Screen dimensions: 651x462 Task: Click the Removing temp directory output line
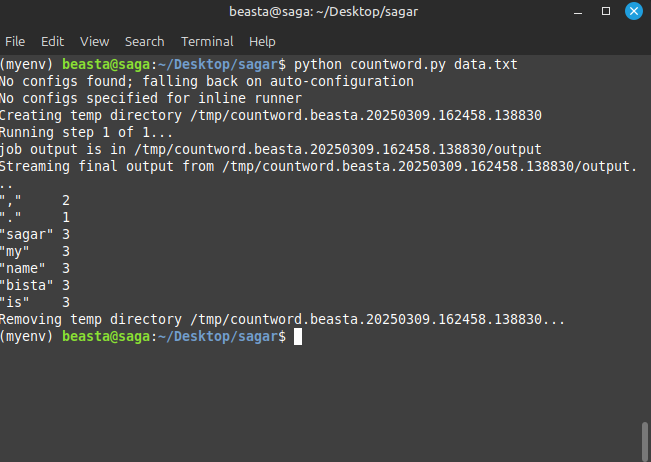(x=282, y=320)
